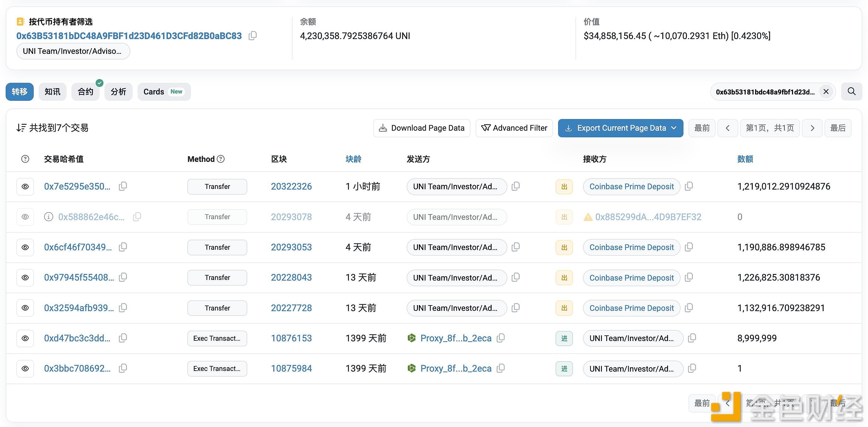This screenshot has height=427, width=868.
Task: Go to previous page using top chevron
Action: click(728, 128)
